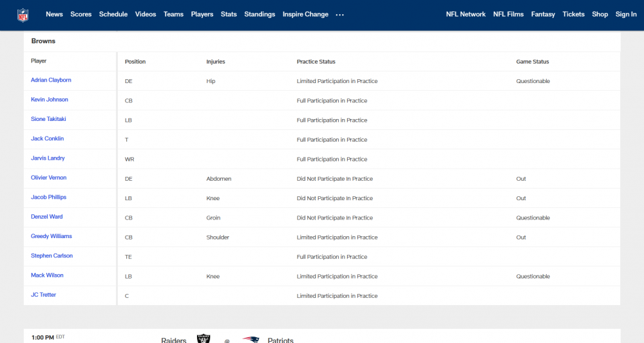The width and height of the screenshot is (644, 343).
Task: Click Adrian Clayborn's Questionable game status
Action: coord(533,81)
